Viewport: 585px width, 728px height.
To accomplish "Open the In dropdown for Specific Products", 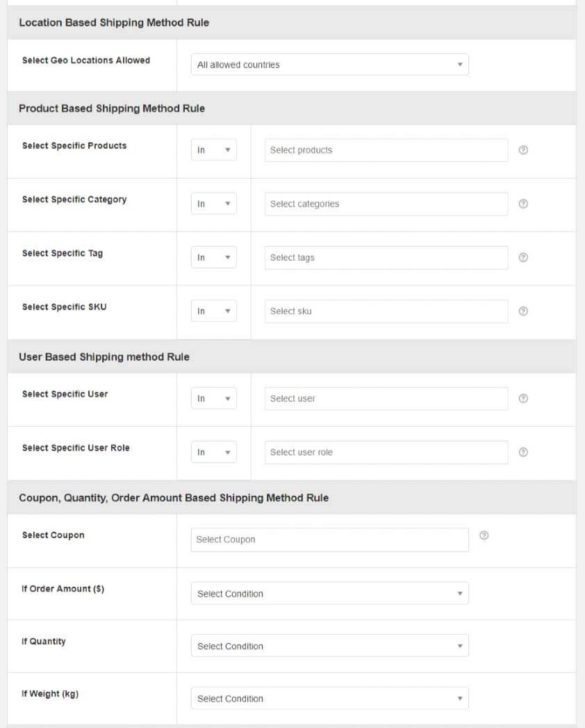I will click(x=213, y=150).
